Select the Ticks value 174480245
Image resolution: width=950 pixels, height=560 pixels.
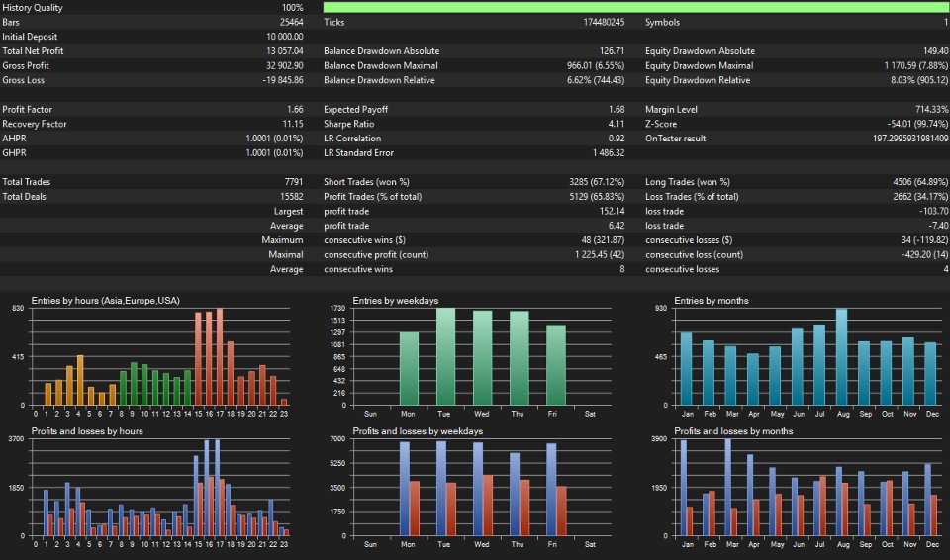click(604, 23)
